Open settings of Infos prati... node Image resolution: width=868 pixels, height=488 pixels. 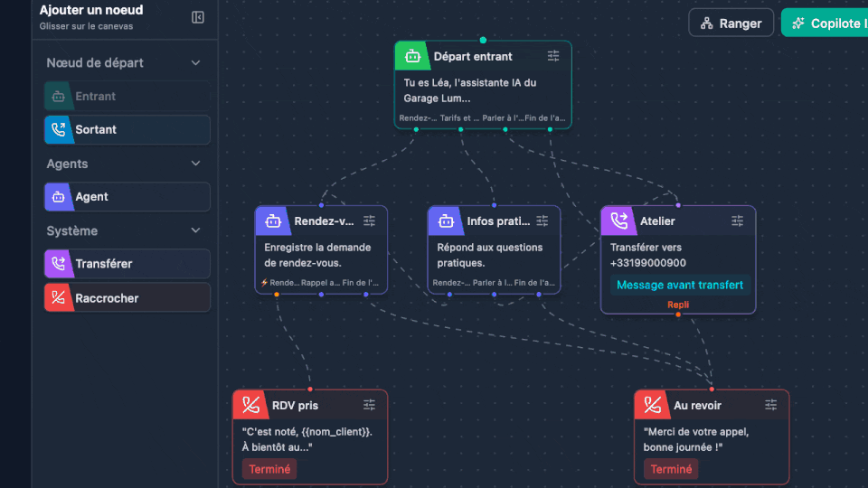tap(542, 221)
